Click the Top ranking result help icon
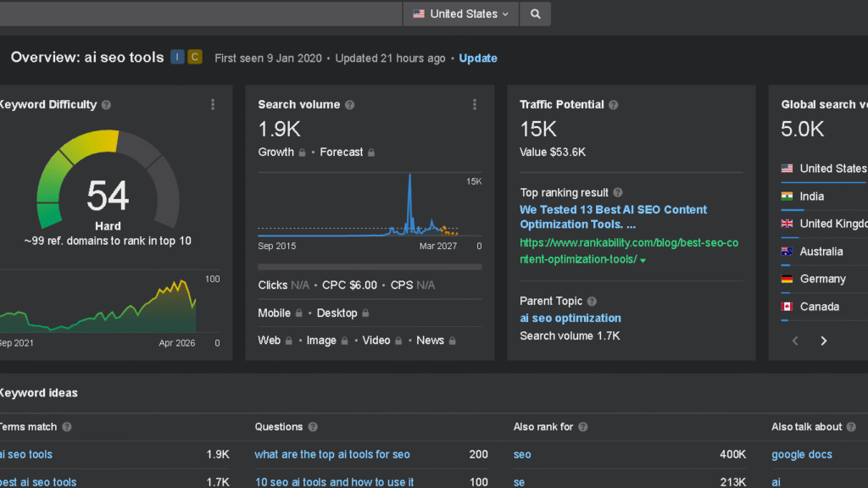 (618, 193)
